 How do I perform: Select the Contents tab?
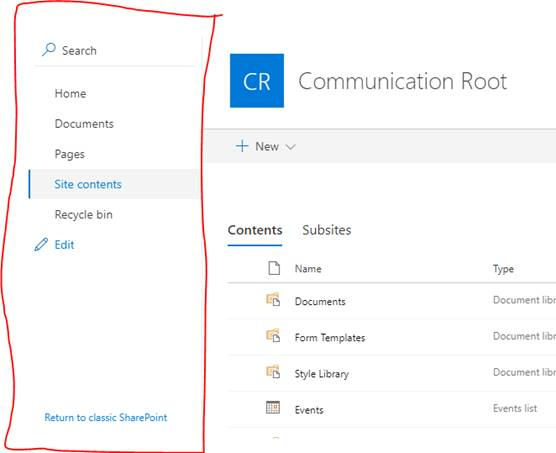pos(255,230)
